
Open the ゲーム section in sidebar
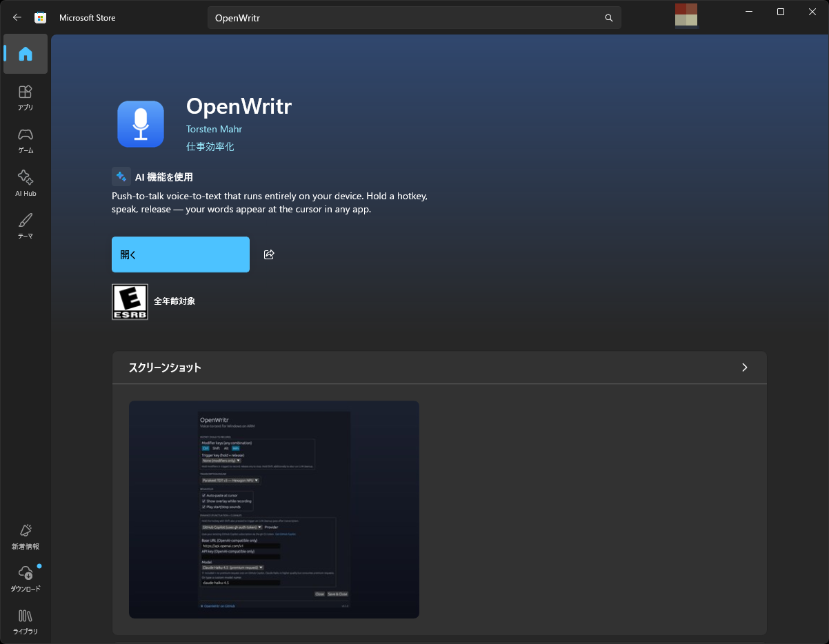click(26, 140)
